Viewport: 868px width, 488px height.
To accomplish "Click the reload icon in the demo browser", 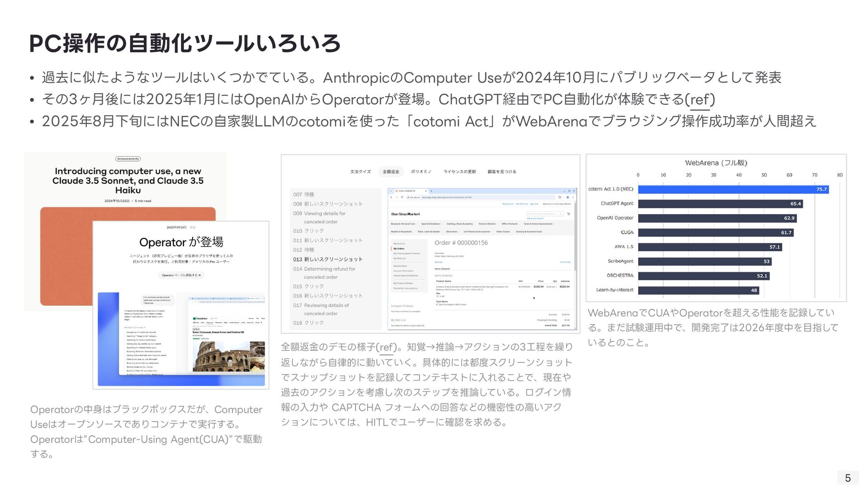I will tap(402, 197).
